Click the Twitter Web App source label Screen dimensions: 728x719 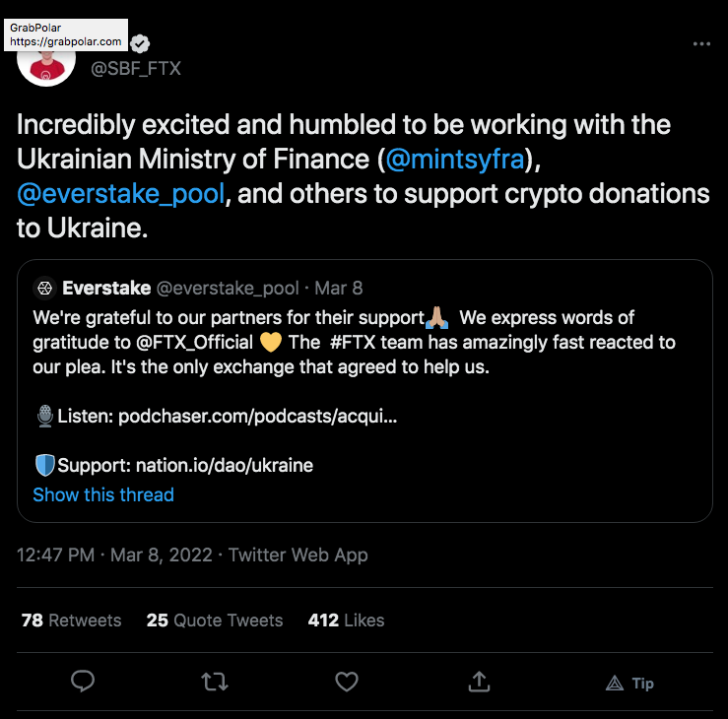(298, 556)
